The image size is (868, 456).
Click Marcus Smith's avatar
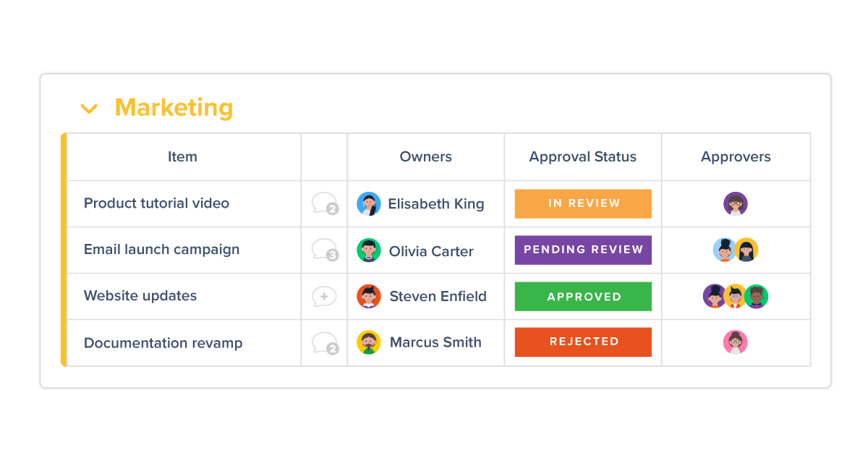coord(369,342)
